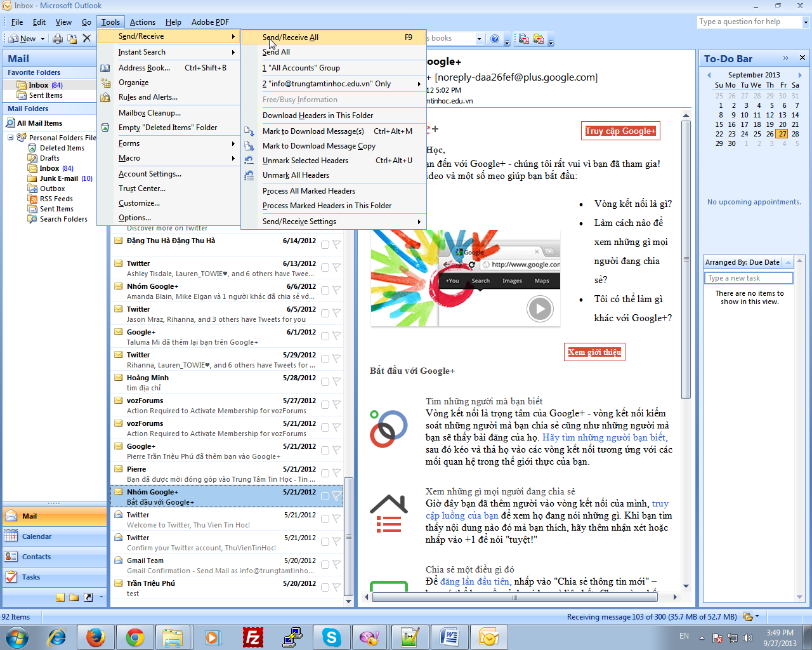812x650 pixels.
Task: Click the Move to Folder toolbar icon
Action: tap(72, 39)
